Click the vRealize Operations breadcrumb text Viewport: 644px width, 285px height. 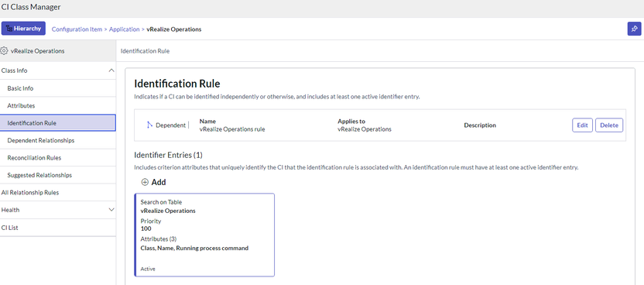pos(173,29)
